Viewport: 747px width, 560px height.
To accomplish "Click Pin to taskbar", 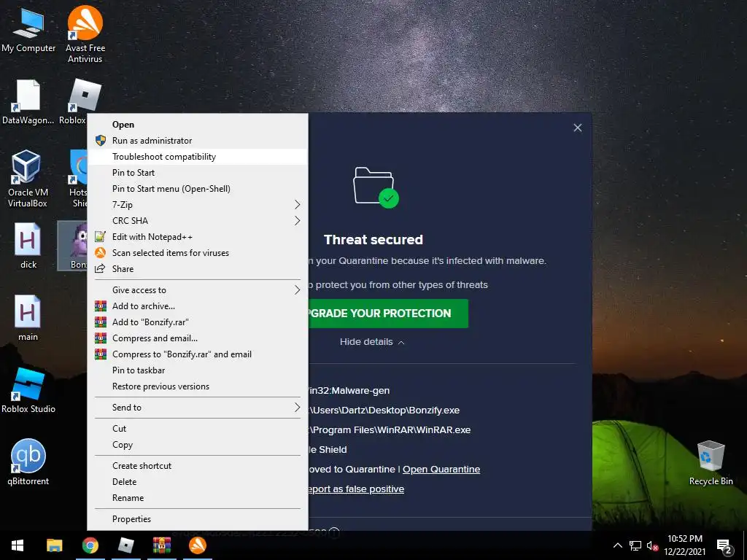I will (198, 370).
